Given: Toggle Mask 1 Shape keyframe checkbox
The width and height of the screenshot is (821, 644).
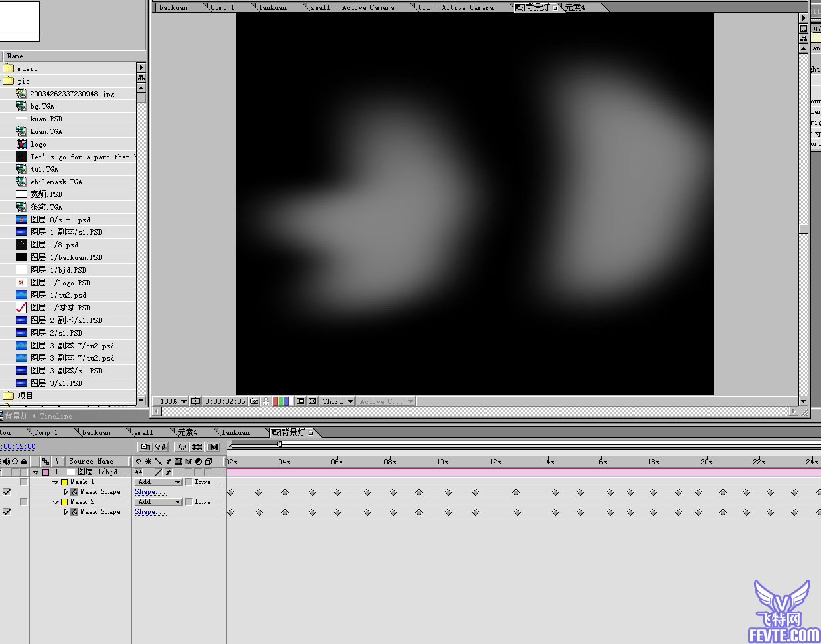Looking at the screenshot, I should pyautogui.click(x=7, y=492).
